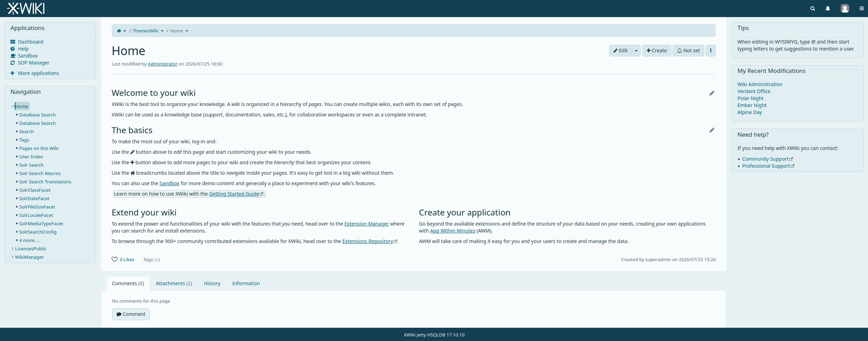The width and height of the screenshot is (868, 341).
Task: Open the search magnifier icon in header
Action: tap(813, 8)
